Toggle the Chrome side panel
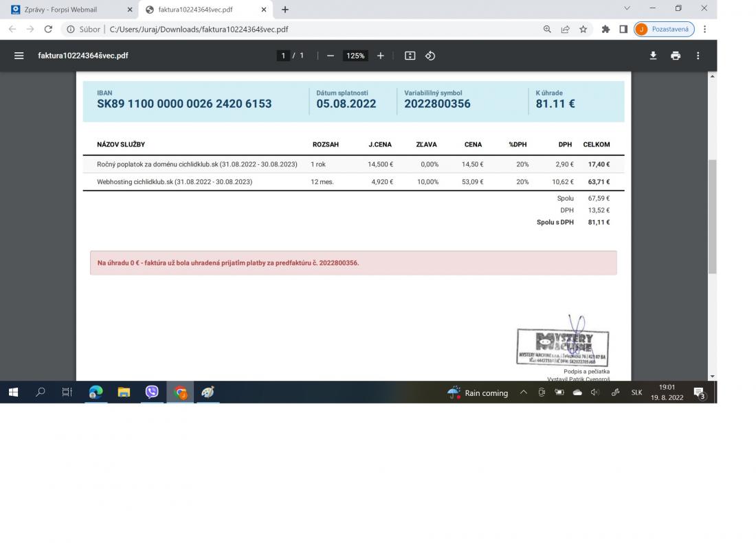 623,30
